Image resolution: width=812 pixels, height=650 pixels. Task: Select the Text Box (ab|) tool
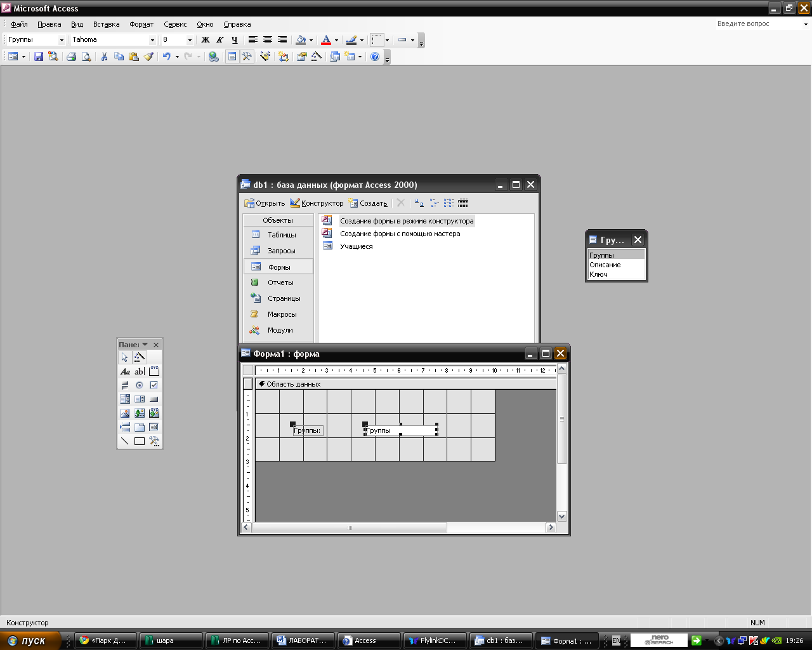tap(140, 371)
